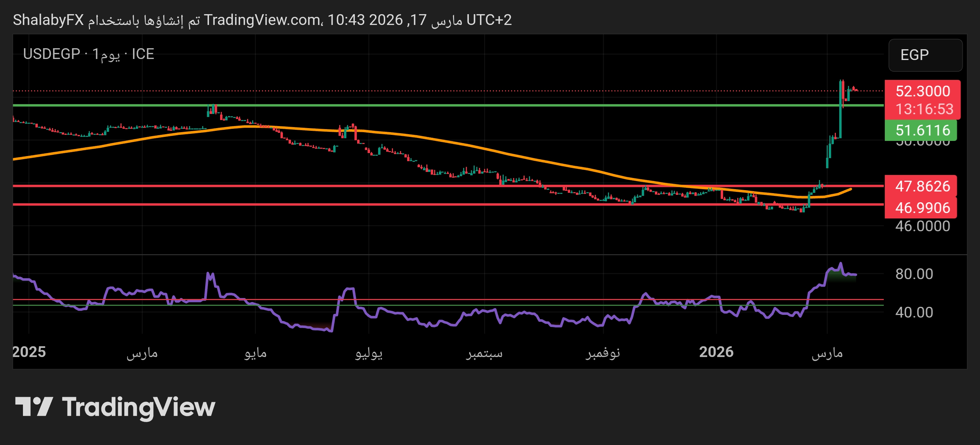Click the ShalabyFX author name in header
The height and width of the screenshot is (445, 980).
coord(48,20)
